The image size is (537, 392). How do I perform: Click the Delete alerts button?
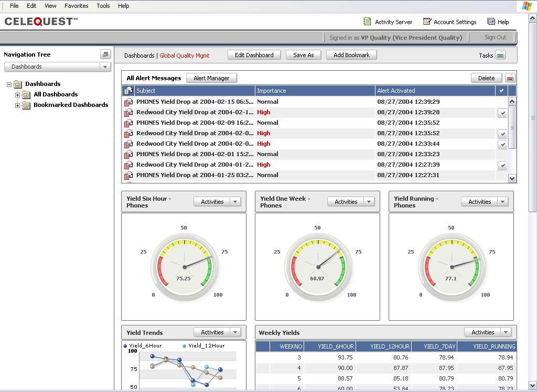coord(486,78)
